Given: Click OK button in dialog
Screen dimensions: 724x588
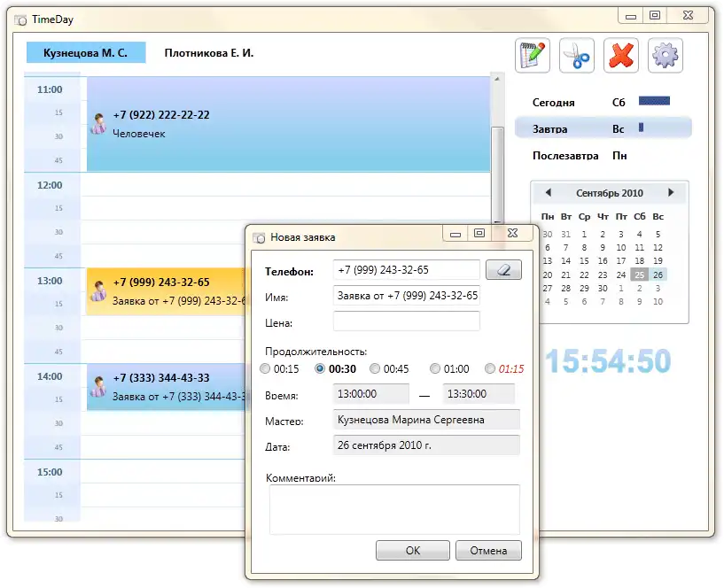Looking at the screenshot, I should point(413,550).
